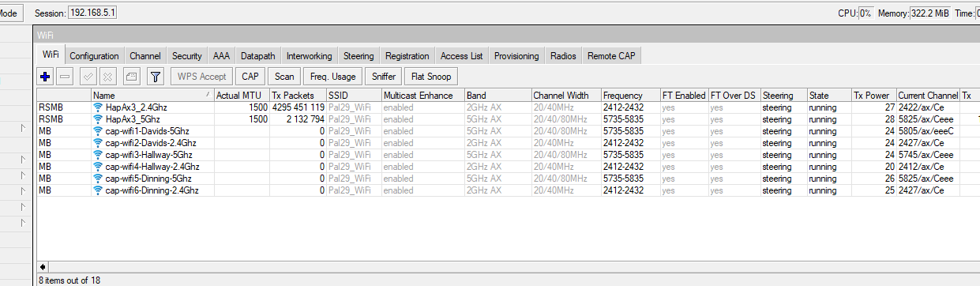Click the Frequency column header
Viewport: 980px width, 286px height.
tap(631, 96)
